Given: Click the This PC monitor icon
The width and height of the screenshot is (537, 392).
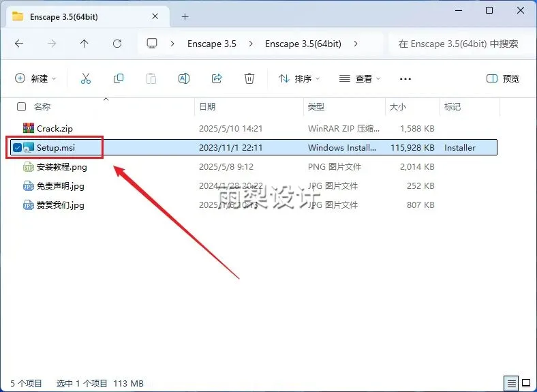Looking at the screenshot, I should pyautogui.click(x=152, y=44).
